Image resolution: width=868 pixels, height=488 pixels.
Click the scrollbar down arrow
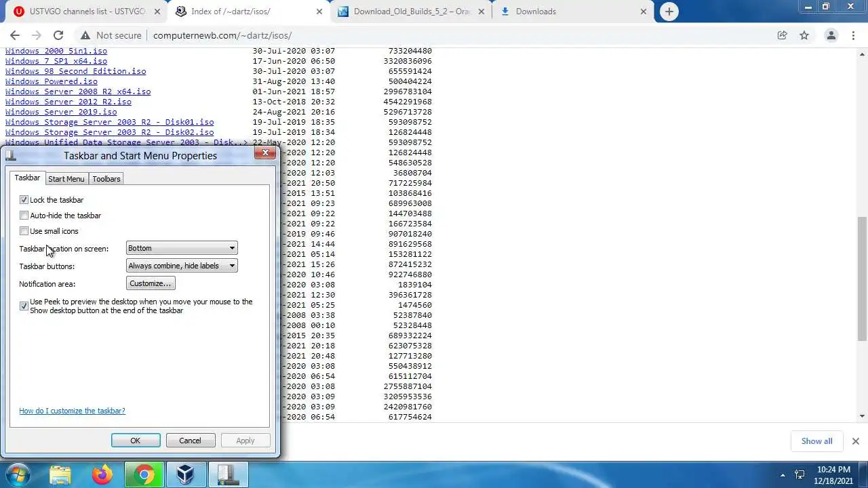pyautogui.click(x=863, y=416)
